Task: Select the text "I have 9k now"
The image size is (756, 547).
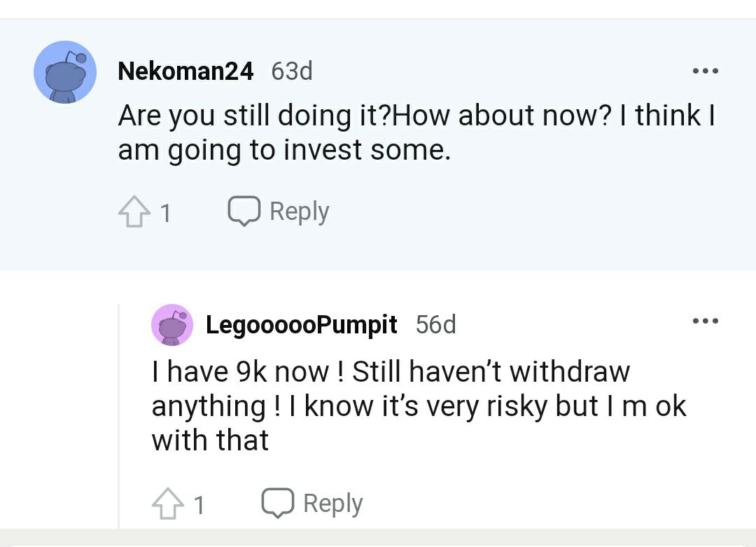Action: [241, 372]
